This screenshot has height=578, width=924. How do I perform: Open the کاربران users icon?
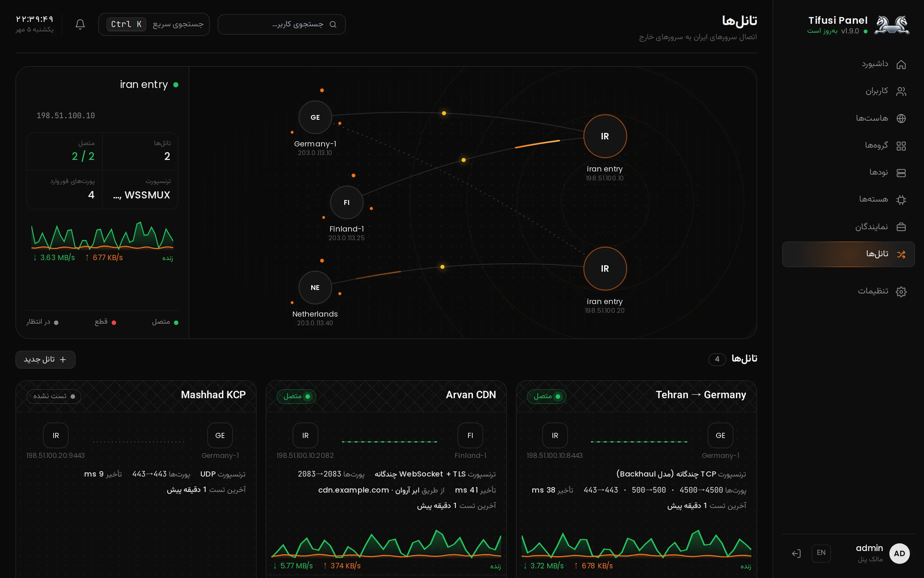tap(901, 92)
